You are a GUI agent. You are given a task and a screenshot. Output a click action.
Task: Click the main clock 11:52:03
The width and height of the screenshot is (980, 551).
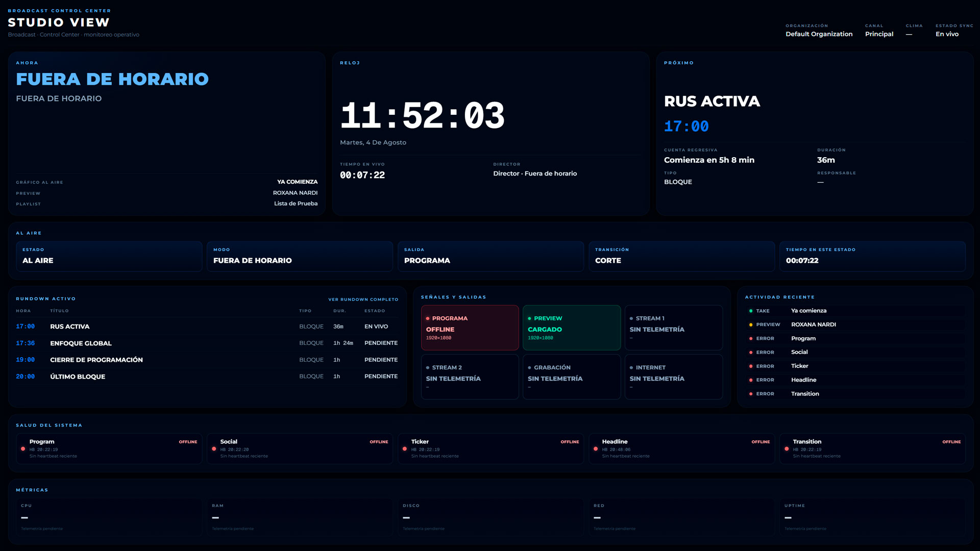pyautogui.click(x=422, y=115)
